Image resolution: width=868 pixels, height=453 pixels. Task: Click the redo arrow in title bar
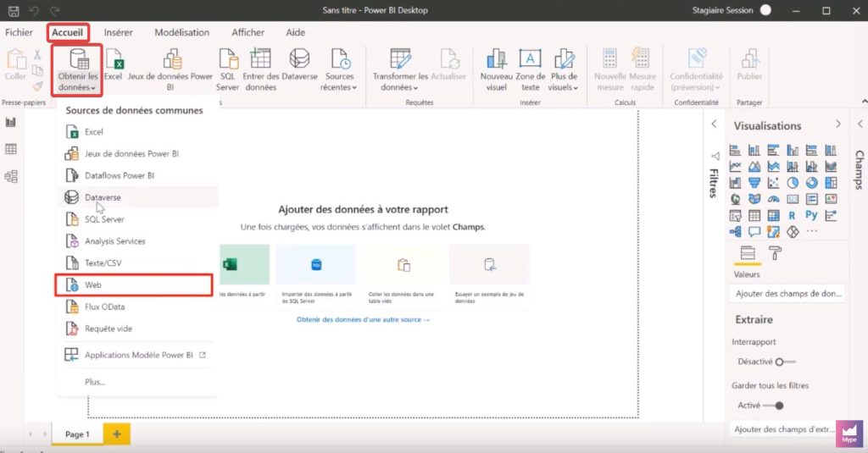click(x=55, y=10)
